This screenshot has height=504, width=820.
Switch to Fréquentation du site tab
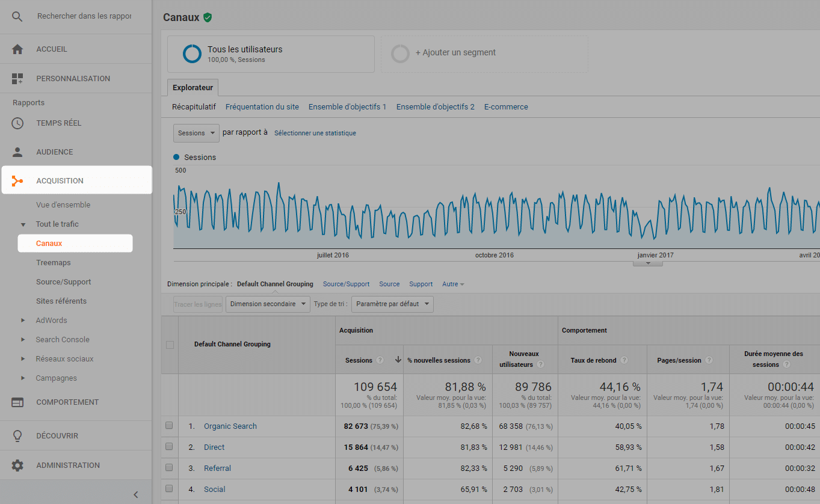click(262, 107)
